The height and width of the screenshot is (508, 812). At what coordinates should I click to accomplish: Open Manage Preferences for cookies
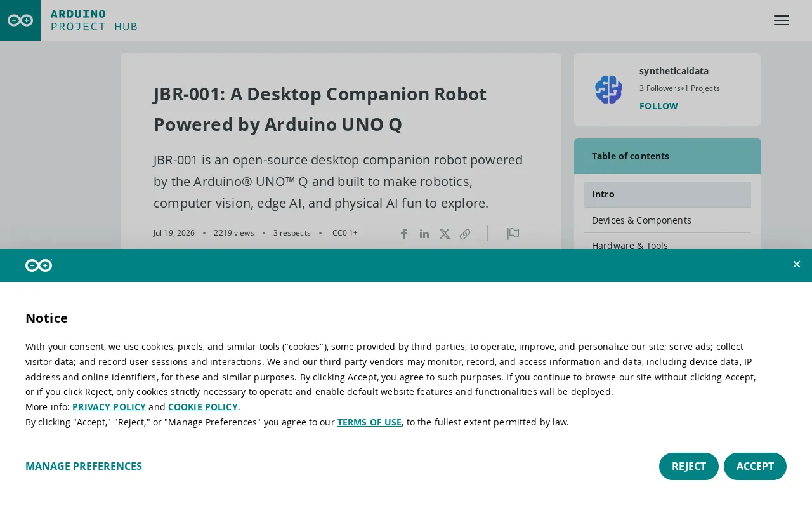(84, 466)
